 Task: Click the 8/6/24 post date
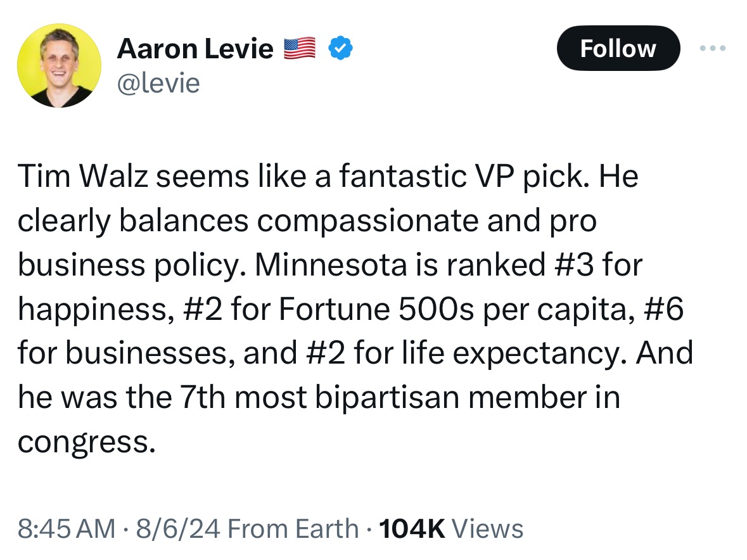tap(178, 528)
